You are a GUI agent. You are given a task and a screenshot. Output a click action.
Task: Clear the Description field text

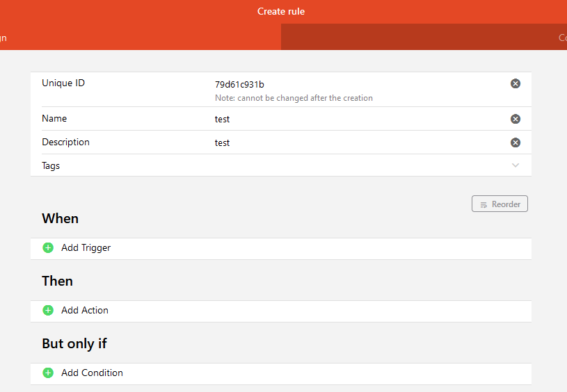pos(516,142)
